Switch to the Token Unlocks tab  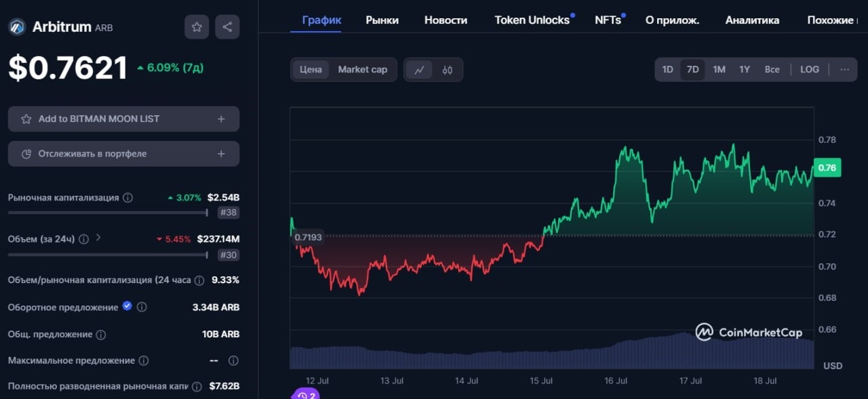click(x=532, y=20)
